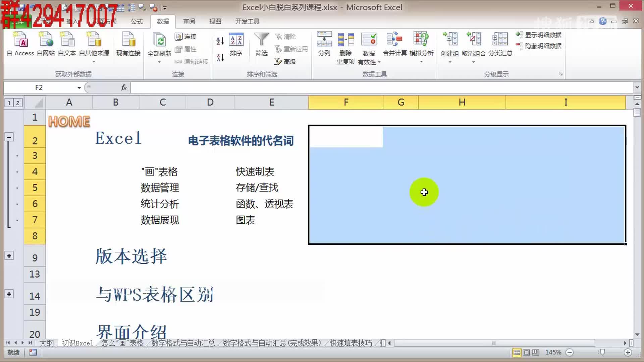The height and width of the screenshot is (362, 644).
Task: Select outline level 2 button
Action: coord(17,103)
